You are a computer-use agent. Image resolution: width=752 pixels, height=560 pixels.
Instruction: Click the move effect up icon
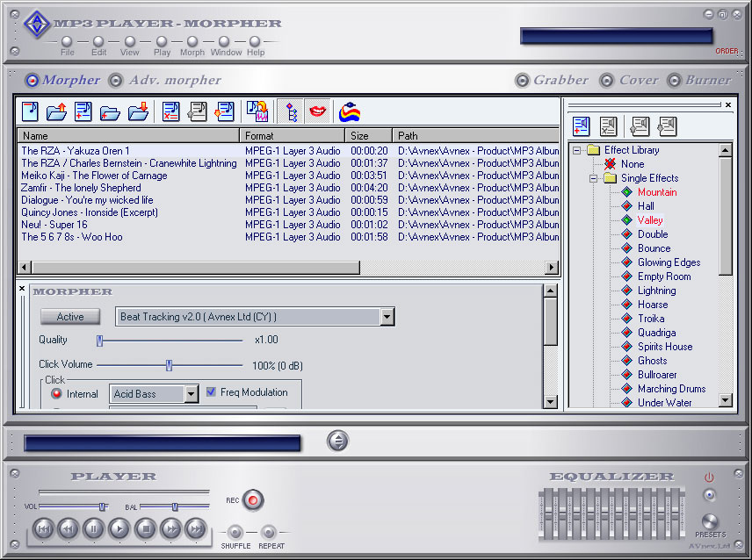pos(640,126)
